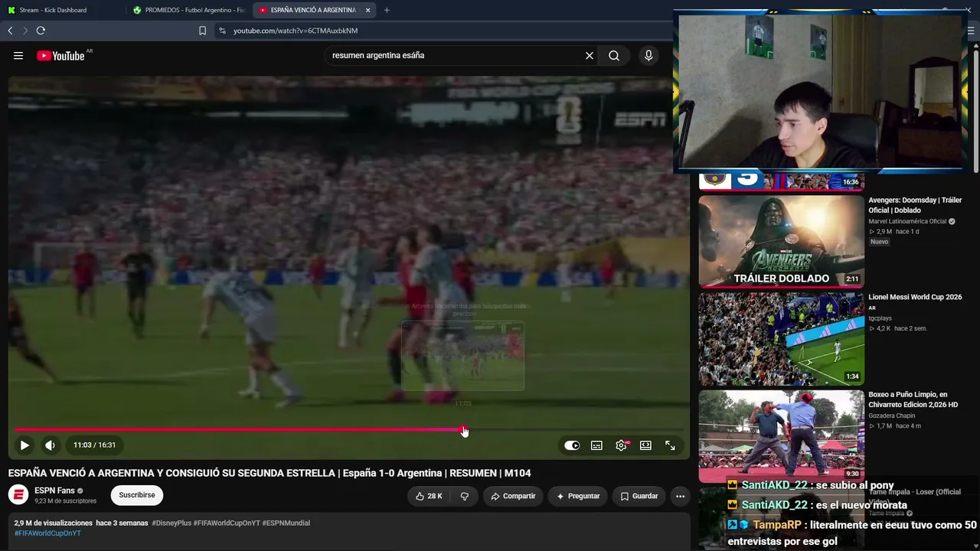
Task: Click the browser forward arrow
Action: pos(24,31)
